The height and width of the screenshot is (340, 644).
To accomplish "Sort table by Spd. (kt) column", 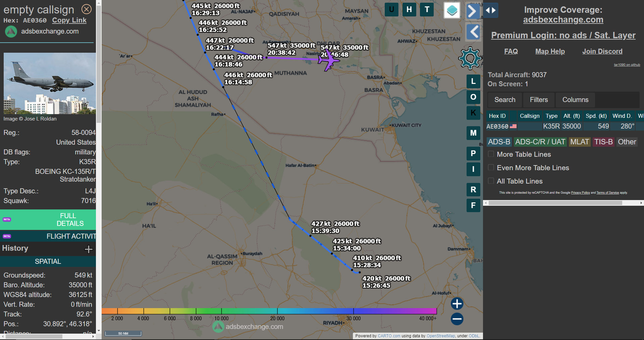I will click(596, 116).
